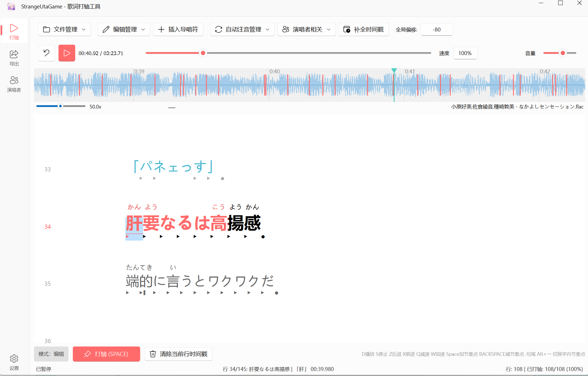Click the waveform zoom slider at 50.0x
The width and height of the screenshot is (588, 376).
(x=60, y=106)
